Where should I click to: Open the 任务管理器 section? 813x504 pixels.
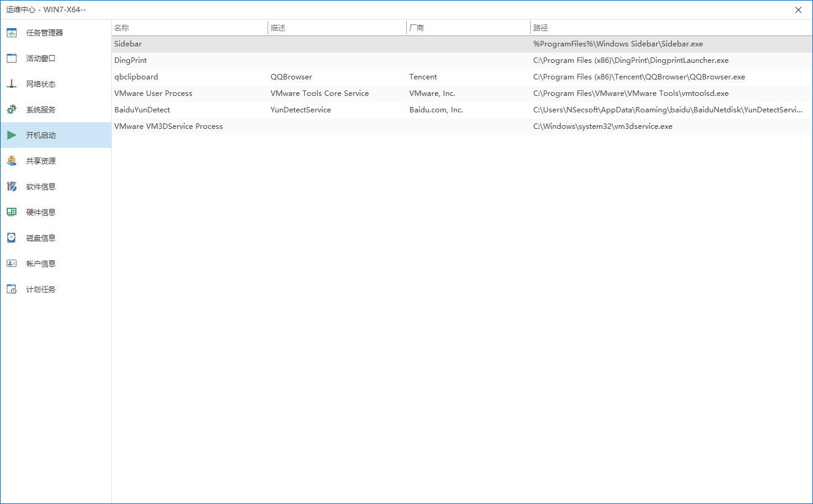pos(56,33)
